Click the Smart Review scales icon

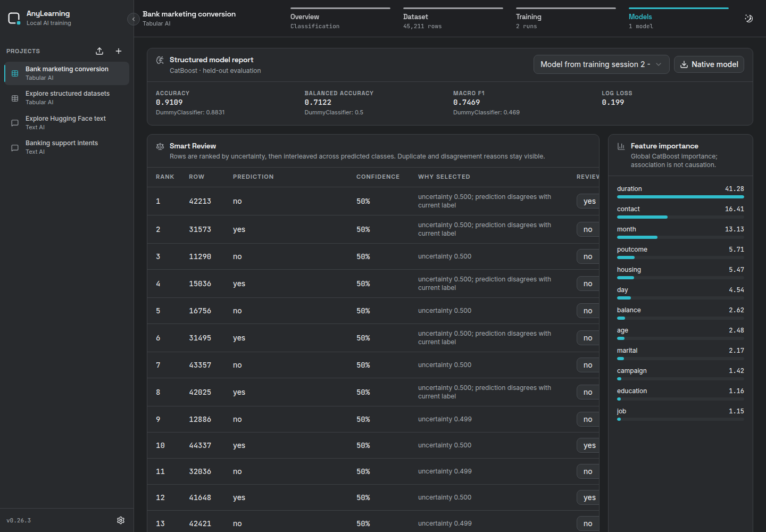160,146
